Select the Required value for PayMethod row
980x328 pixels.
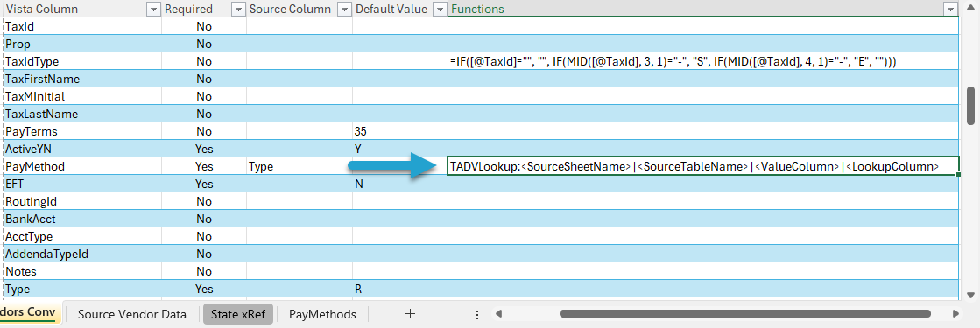(204, 166)
